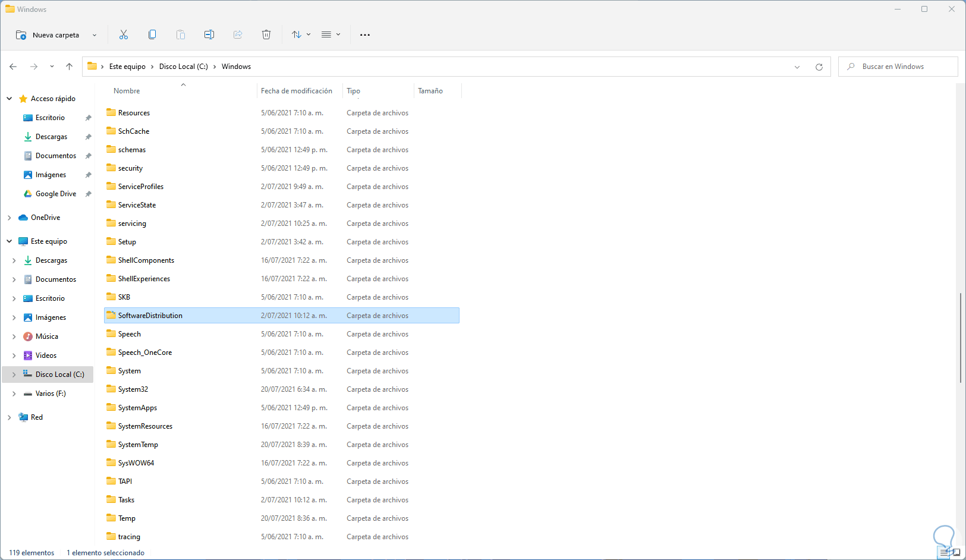
Task: Select Imágenes under Acceso rápido
Action: coord(51,175)
